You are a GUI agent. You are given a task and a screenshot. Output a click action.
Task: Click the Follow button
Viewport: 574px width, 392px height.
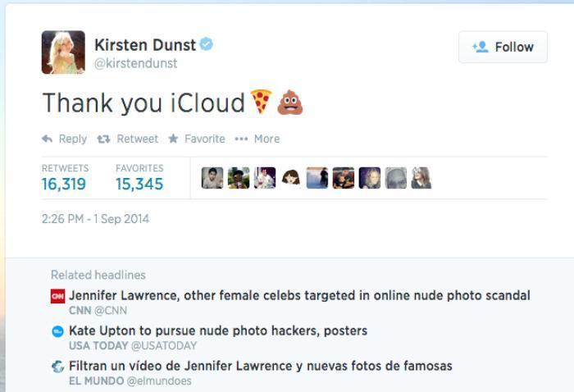[x=503, y=47]
